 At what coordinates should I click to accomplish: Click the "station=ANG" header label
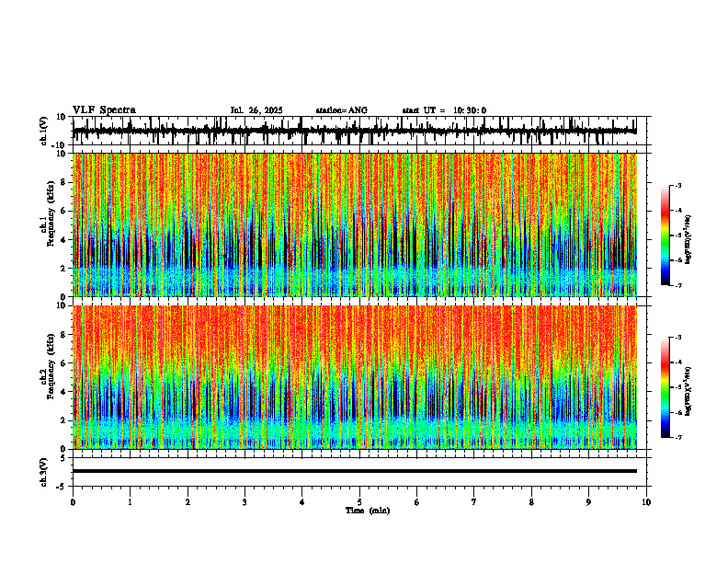[x=342, y=110]
